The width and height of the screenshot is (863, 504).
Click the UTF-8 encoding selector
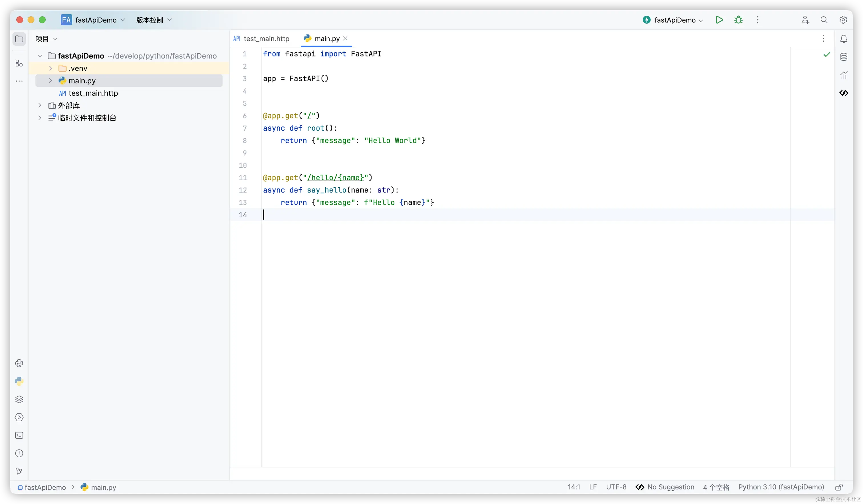pos(616,487)
